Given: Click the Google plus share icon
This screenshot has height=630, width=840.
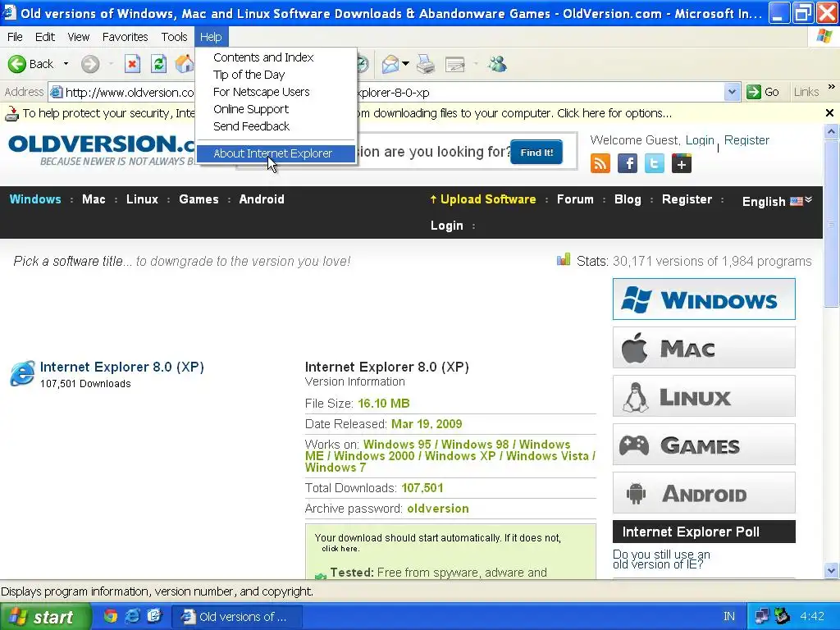Looking at the screenshot, I should [x=682, y=163].
